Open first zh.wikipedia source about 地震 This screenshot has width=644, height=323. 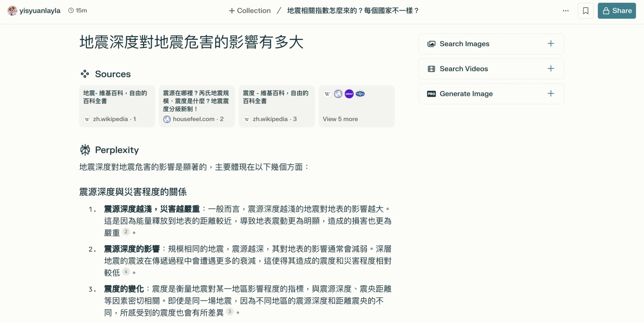(117, 106)
